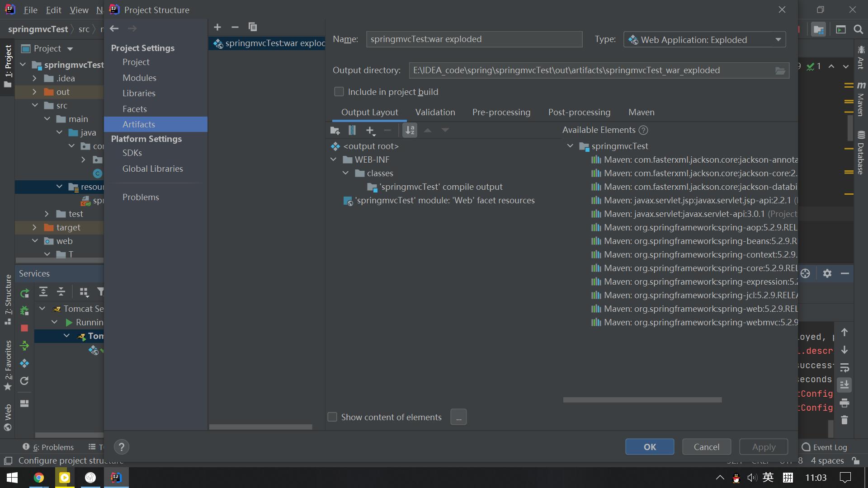Click the Available Elements help icon

click(643, 130)
